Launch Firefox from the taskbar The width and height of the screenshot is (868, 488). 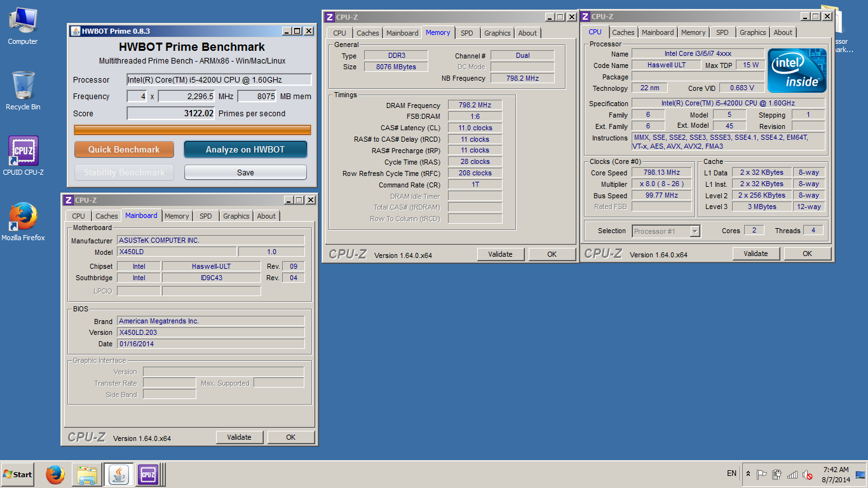[55, 474]
